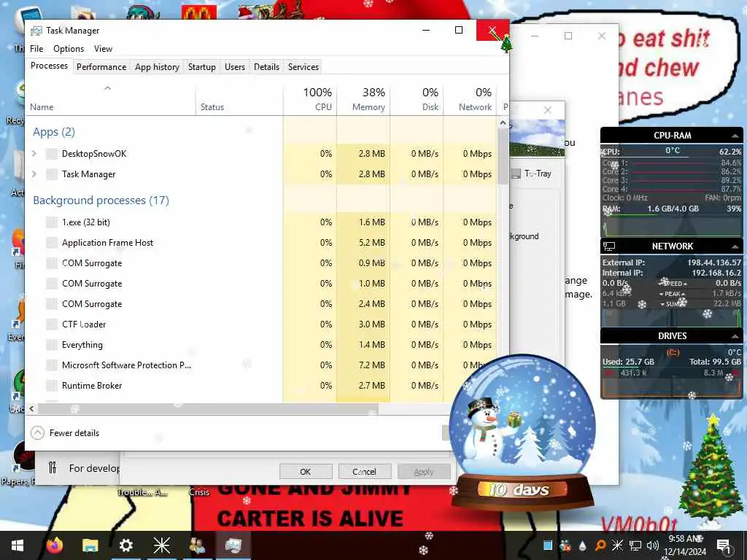Click the 1.exe (32 bit) process icon
Image resolution: width=747 pixels, height=560 pixels.
[52, 222]
